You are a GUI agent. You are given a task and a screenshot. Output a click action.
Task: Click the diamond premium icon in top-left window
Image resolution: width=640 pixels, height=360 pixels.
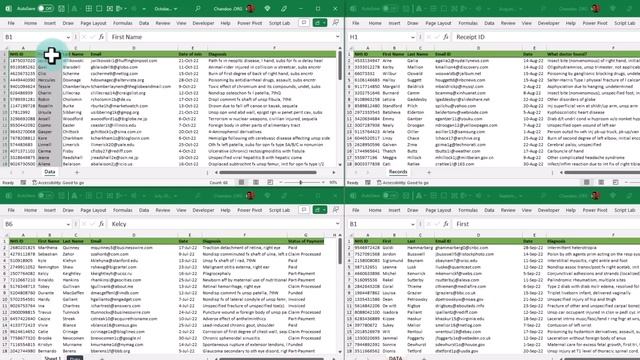[x=267, y=9]
